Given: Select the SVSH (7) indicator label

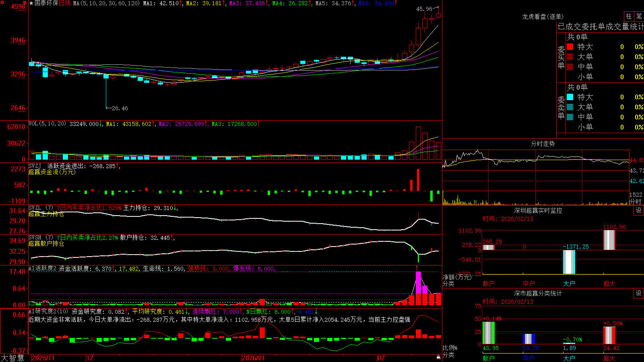Looking at the screenshot, I should coord(41,238).
